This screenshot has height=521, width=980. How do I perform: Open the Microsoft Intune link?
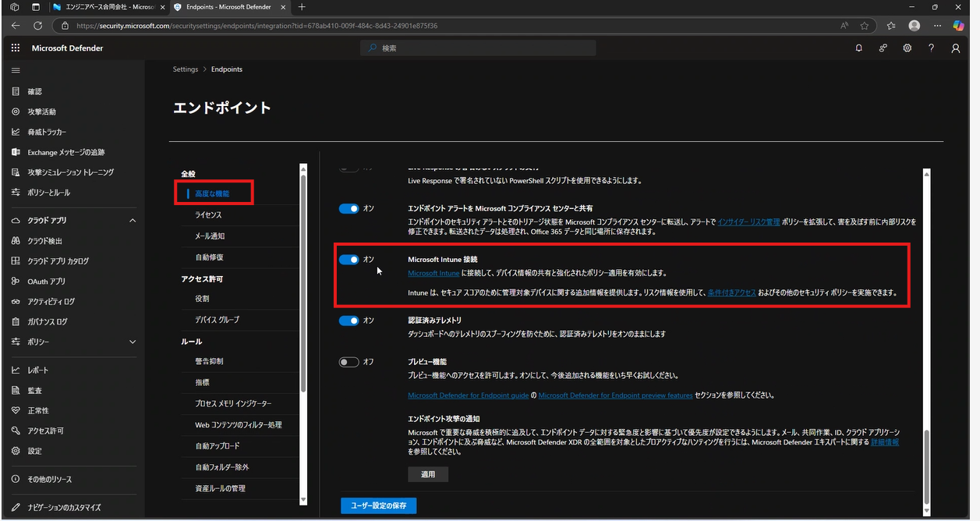(x=433, y=273)
